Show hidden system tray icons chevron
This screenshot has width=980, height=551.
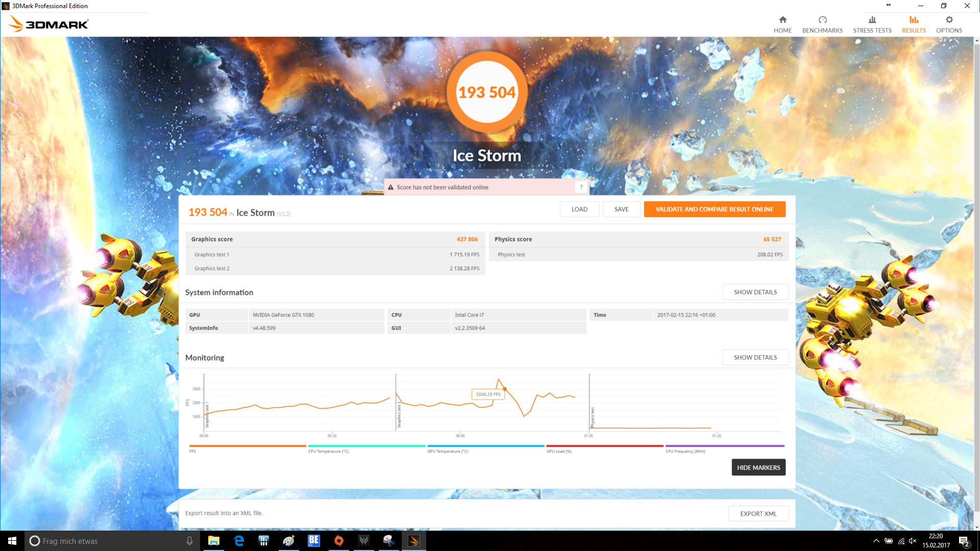coord(876,541)
